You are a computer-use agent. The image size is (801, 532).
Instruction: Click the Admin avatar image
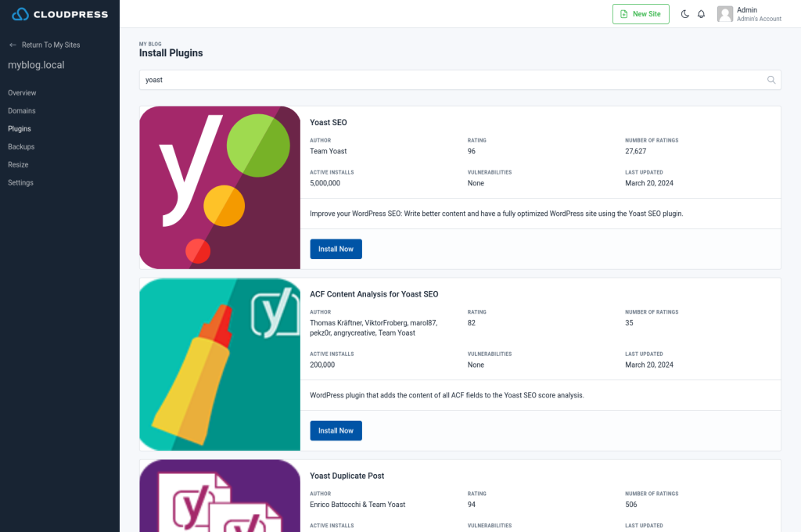click(725, 14)
